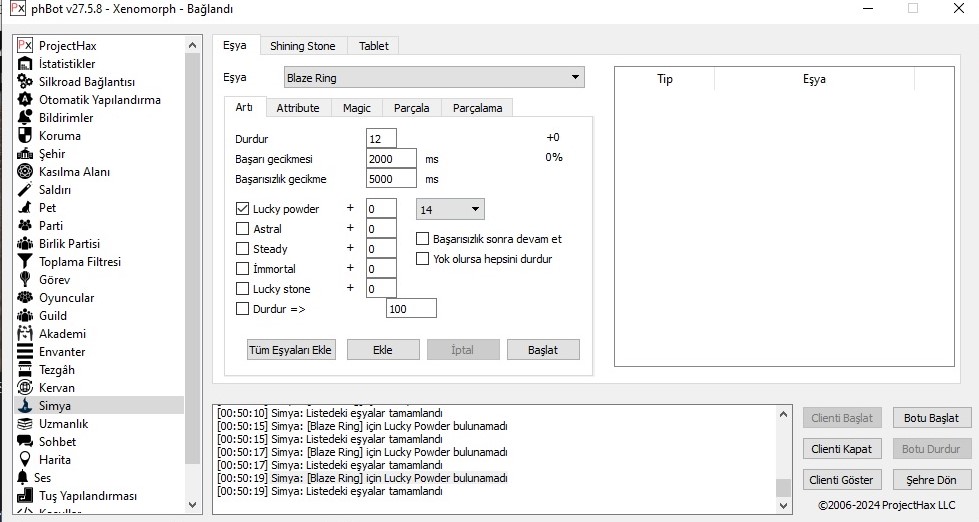Viewport: 979px width, 522px height.
Task: Select the Harita map pin icon
Action: 25,459
